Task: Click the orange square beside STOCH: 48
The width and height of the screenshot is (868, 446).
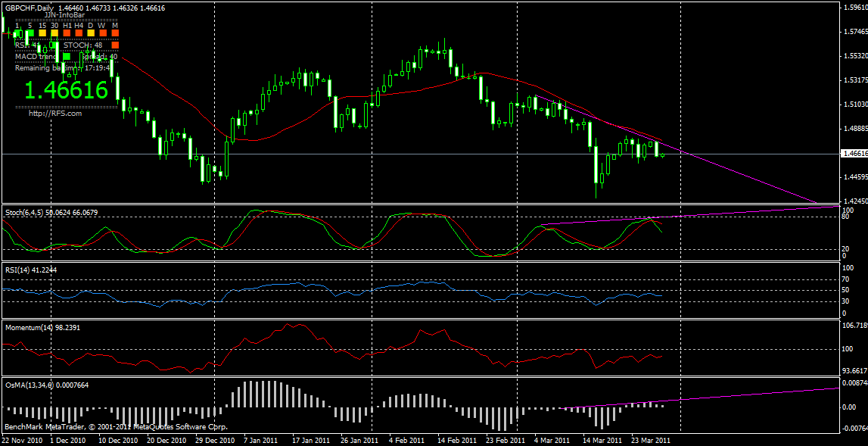Action: click(115, 45)
